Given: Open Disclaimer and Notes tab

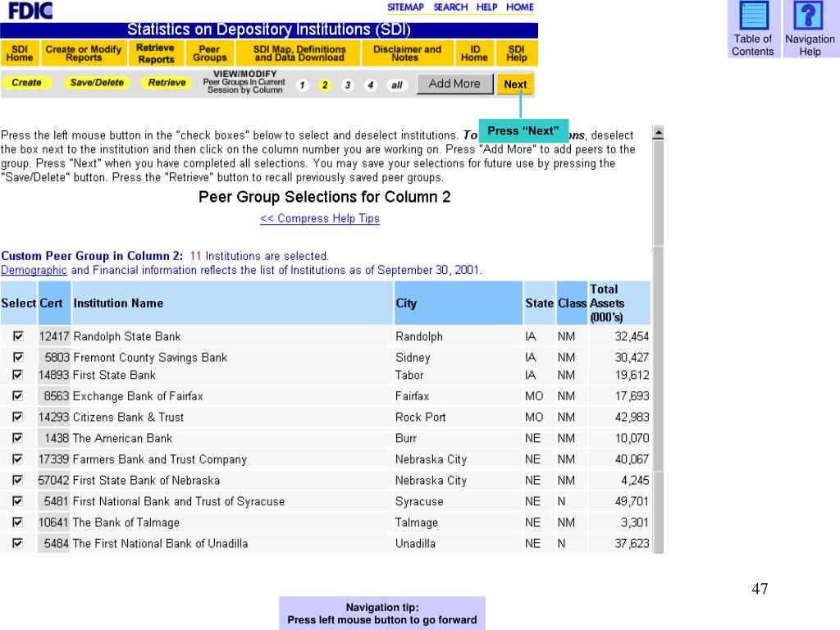Looking at the screenshot, I should (x=407, y=53).
